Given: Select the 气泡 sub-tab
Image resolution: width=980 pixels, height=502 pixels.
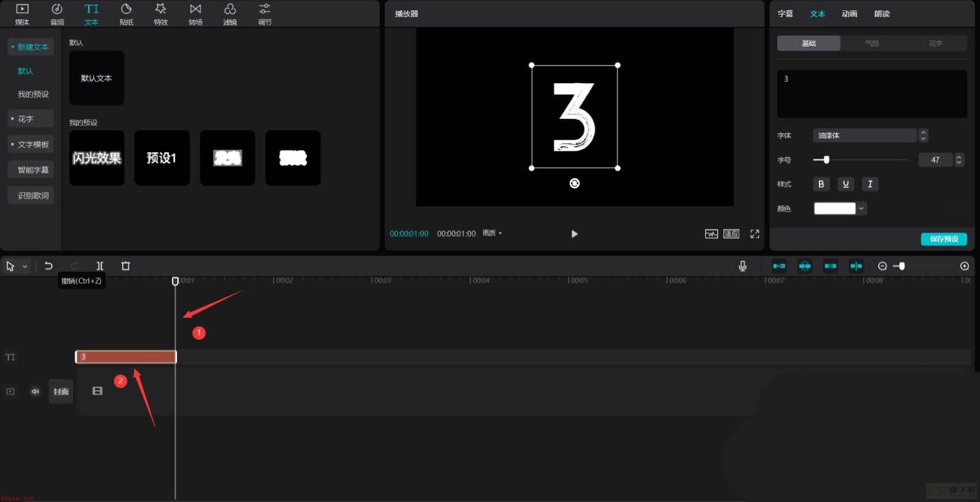Looking at the screenshot, I should coord(872,43).
